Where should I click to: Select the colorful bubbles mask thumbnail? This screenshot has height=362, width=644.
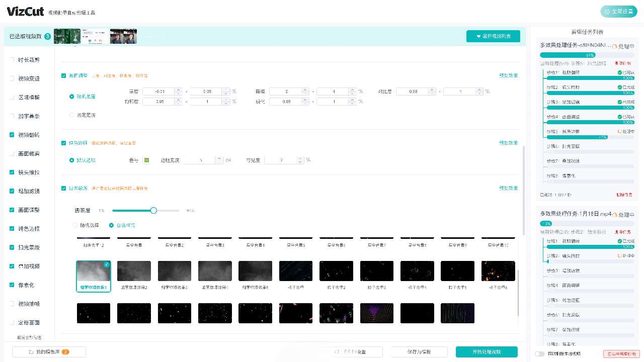336,313
